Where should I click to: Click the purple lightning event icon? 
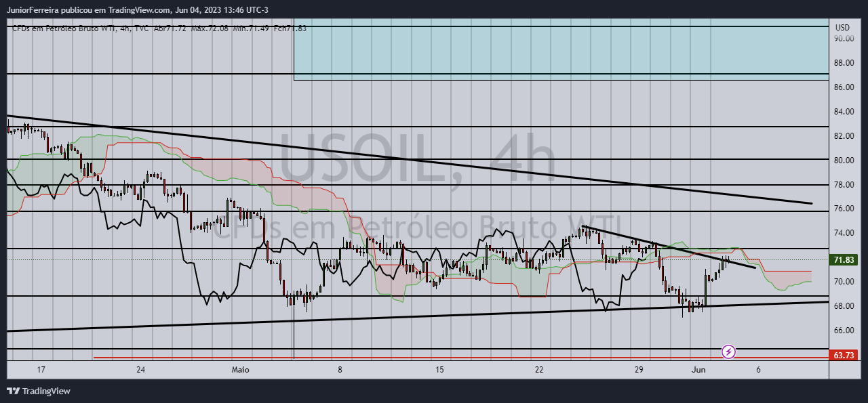tap(728, 352)
